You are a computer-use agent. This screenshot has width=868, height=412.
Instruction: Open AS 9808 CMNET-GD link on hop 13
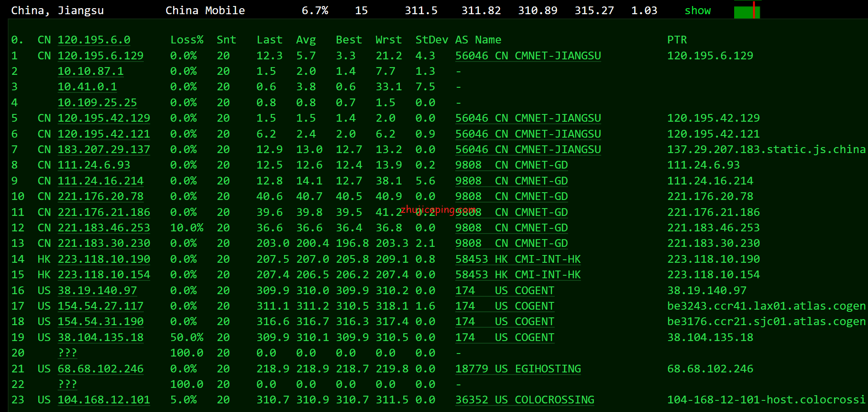click(512, 243)
